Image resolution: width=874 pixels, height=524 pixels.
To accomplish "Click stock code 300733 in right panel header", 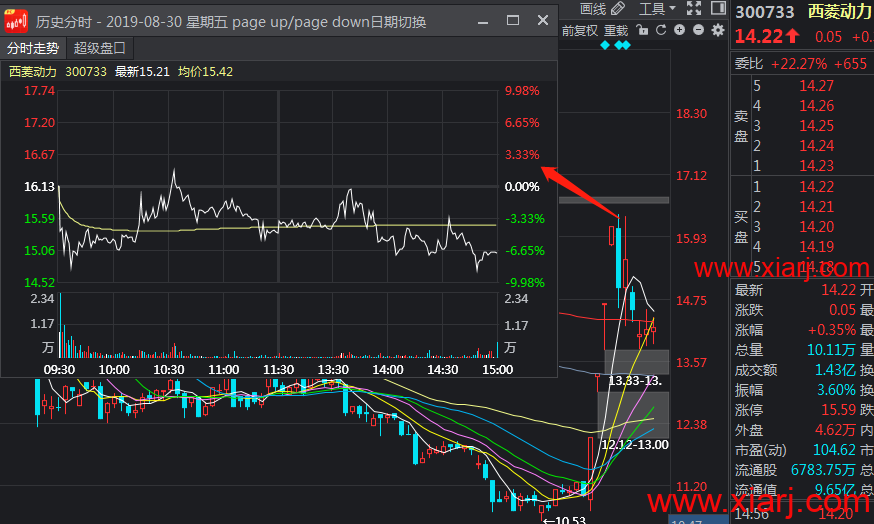I will click(x=764, y=12).
